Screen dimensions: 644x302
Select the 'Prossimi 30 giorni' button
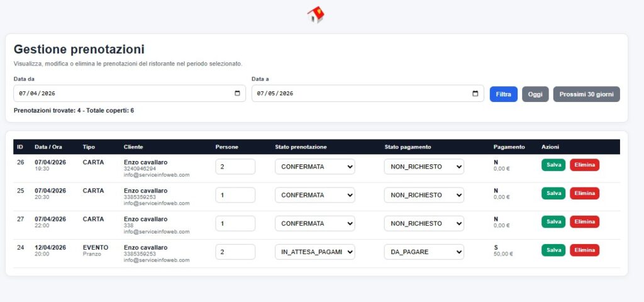(586, 94)
